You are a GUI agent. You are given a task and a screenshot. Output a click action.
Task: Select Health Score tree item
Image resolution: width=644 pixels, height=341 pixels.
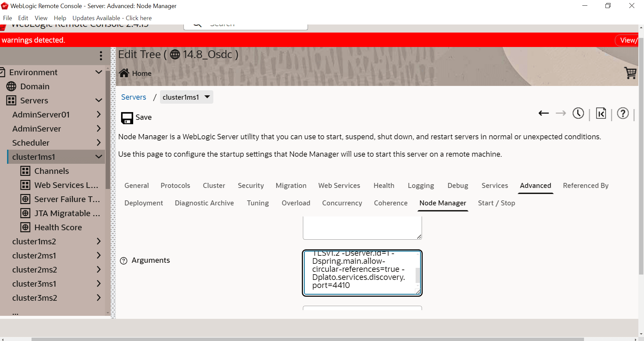(58, 227)
